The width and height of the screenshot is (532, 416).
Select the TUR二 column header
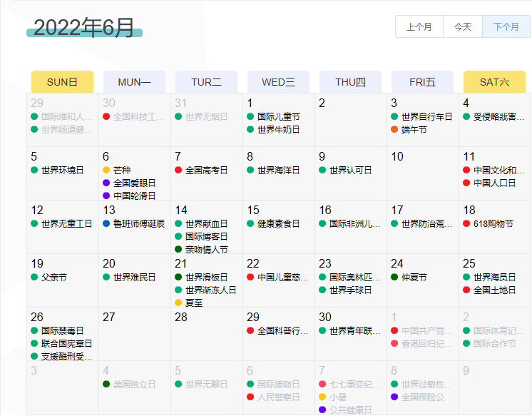click(206, 82)
